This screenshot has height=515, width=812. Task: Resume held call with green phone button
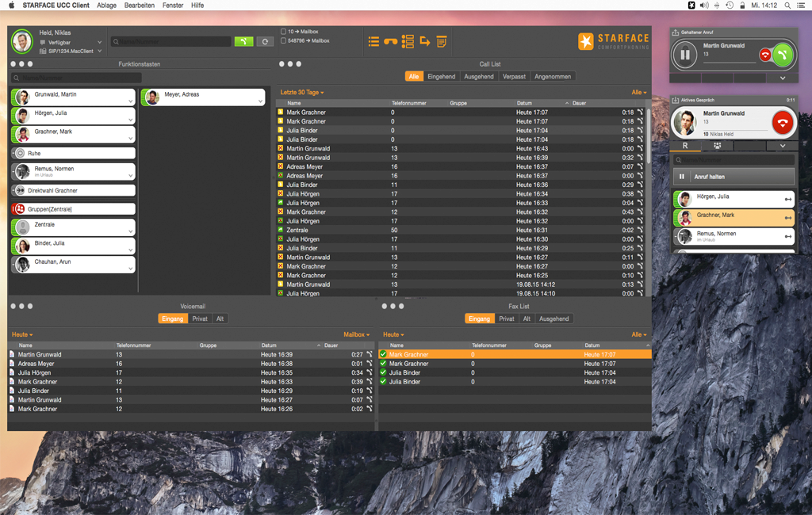[783, 55]
